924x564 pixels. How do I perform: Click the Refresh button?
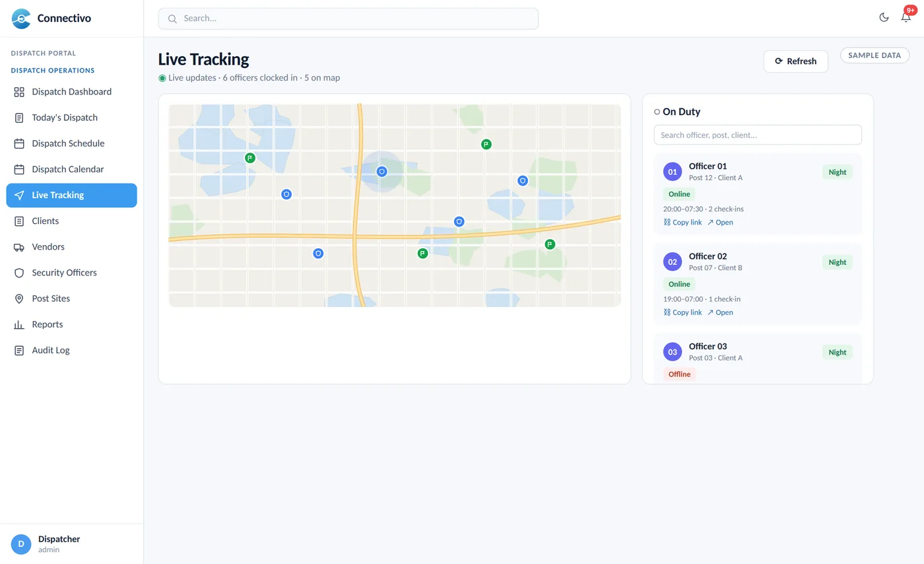(795, 61)
